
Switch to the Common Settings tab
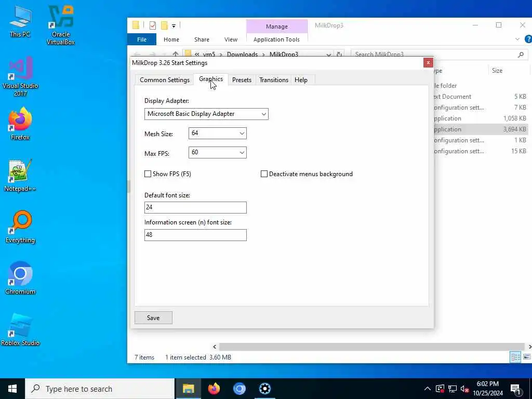165,80
